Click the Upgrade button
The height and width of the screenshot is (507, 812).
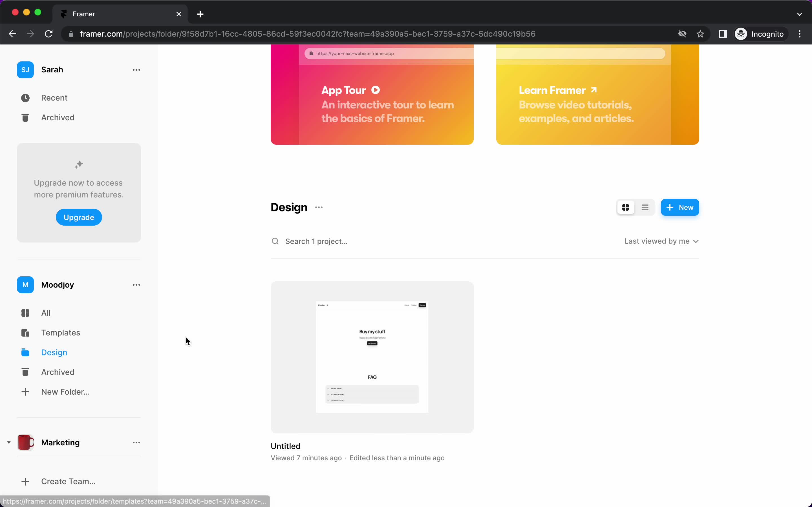coord(79,217)
